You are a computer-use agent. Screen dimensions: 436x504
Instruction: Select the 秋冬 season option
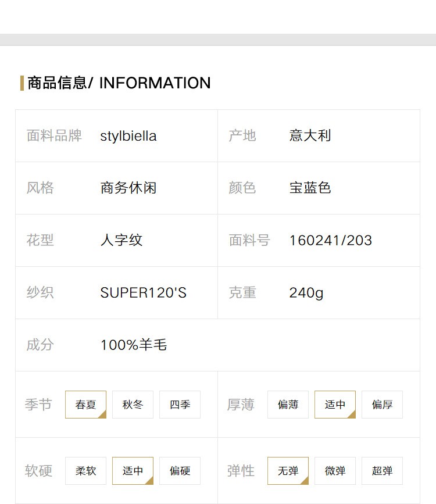tap(133, 405)
